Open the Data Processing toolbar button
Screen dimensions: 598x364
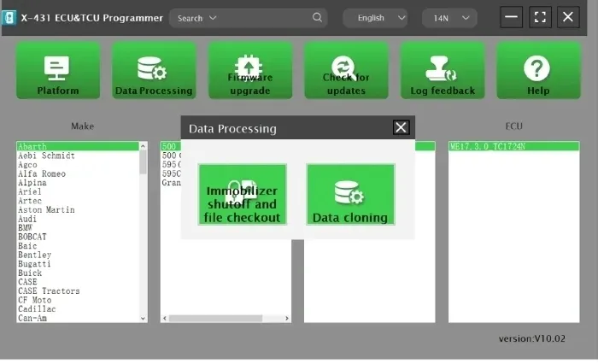(154, 71)
